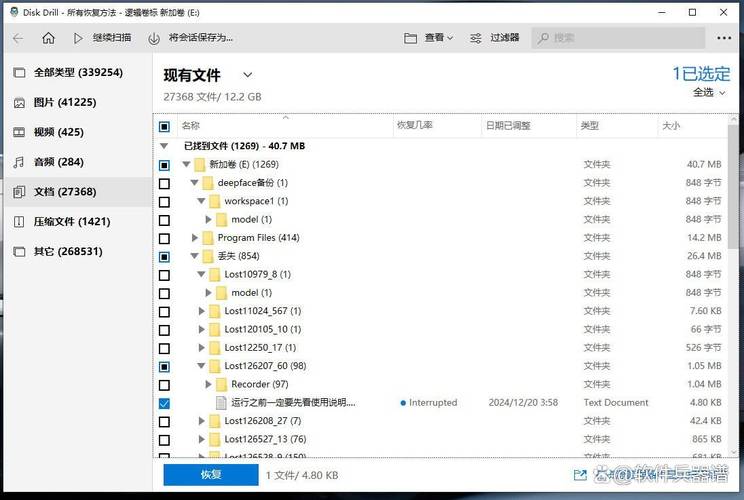Sort by the 名称 column header
The image size is (744, 500).
pos(191,126)
